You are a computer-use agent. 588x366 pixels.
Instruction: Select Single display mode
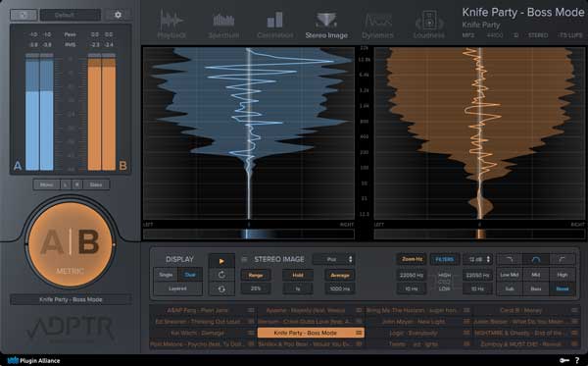coord(166,275)
